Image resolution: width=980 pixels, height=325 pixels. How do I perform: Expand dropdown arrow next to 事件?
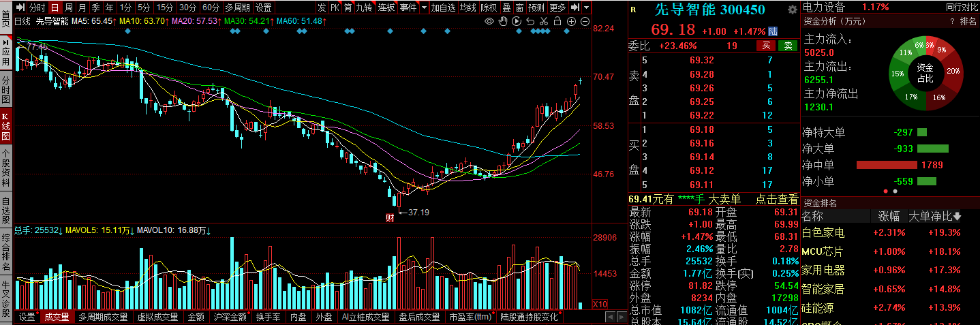point(424,7)
